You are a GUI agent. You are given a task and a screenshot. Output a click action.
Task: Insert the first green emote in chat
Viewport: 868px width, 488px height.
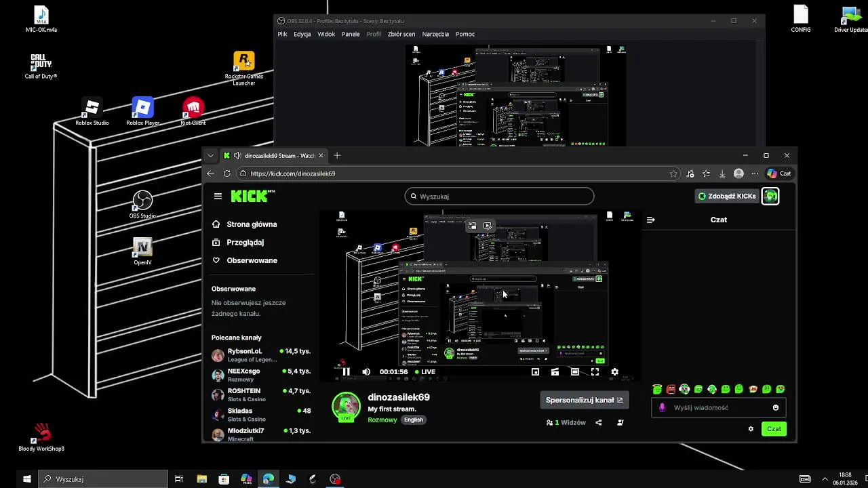657,389
